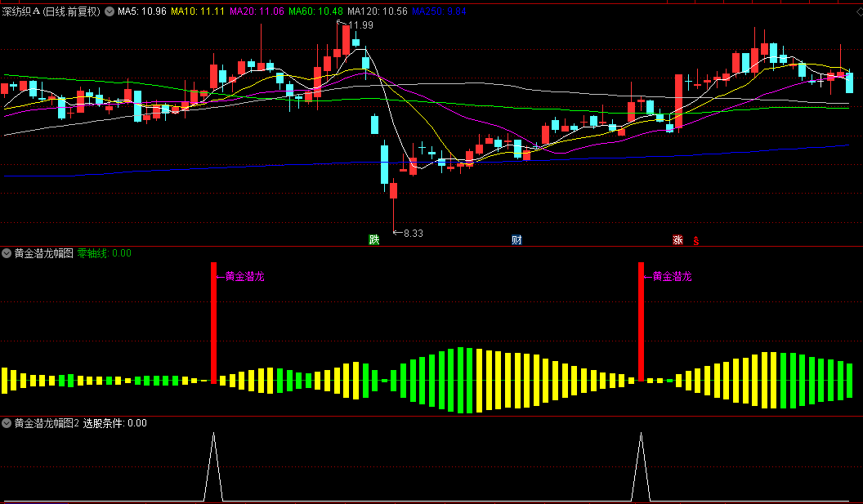Select the MA120: 10.56 label
The image size is (863, 504).
[x=378, y=11]
